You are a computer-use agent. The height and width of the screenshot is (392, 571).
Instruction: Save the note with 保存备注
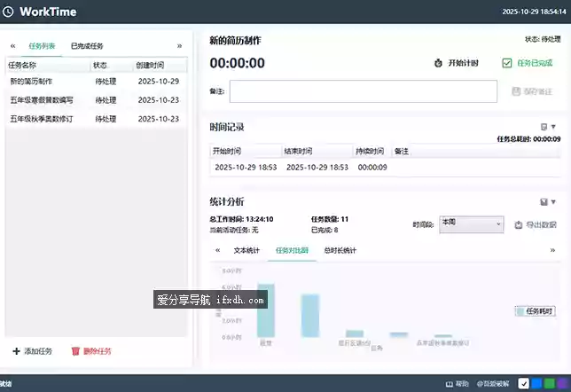pos(532,91)
